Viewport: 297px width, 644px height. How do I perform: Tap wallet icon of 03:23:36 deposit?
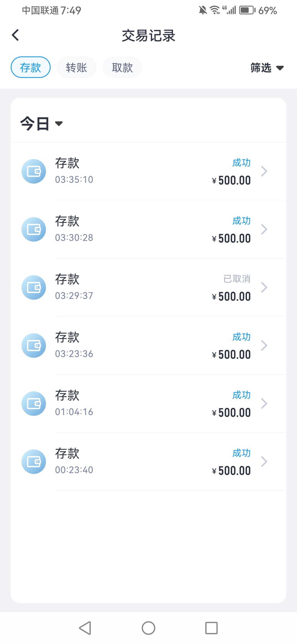pos(34,346)
